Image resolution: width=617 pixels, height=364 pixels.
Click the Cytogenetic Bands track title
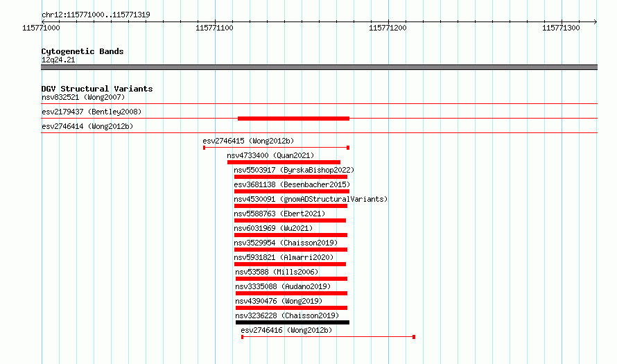click(x=82, y=51)
